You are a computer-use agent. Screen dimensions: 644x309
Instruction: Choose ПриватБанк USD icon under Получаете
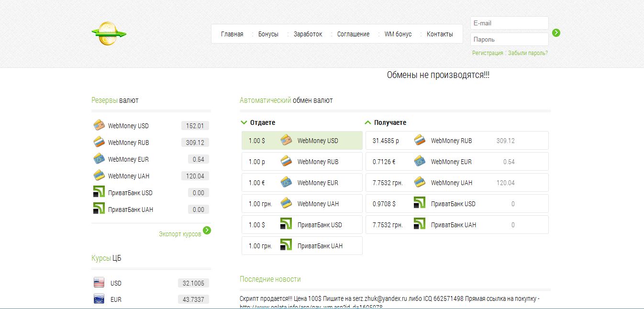coord(420,203)
